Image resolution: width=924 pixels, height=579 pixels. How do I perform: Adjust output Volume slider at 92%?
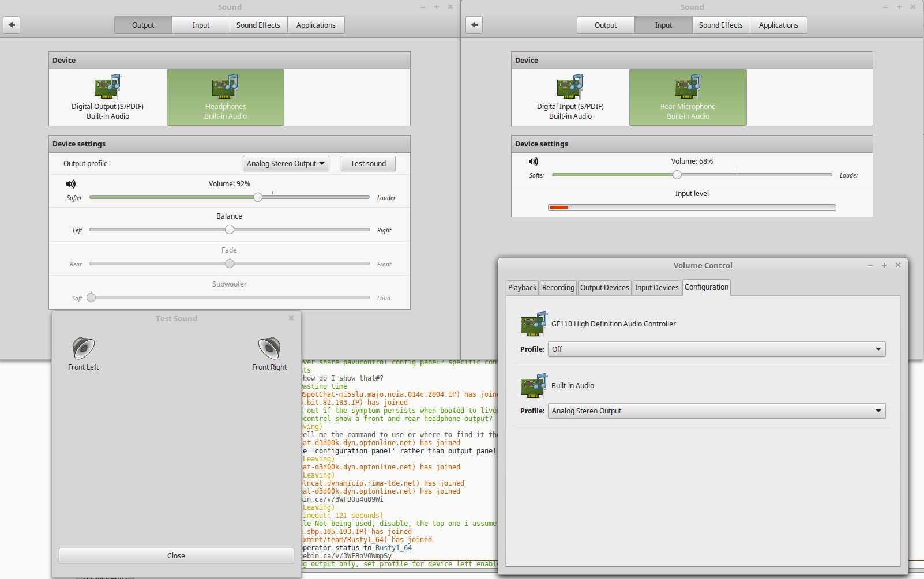click(x=258, y=197)
